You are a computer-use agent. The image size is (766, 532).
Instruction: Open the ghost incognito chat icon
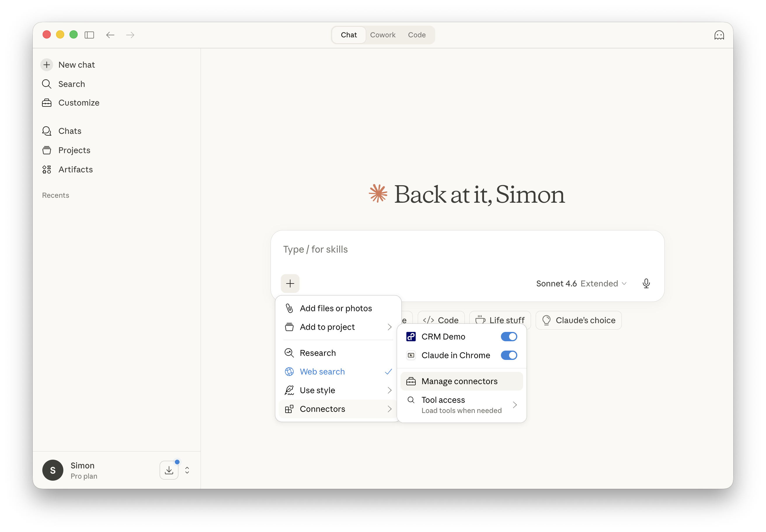[x=719, y=35]
